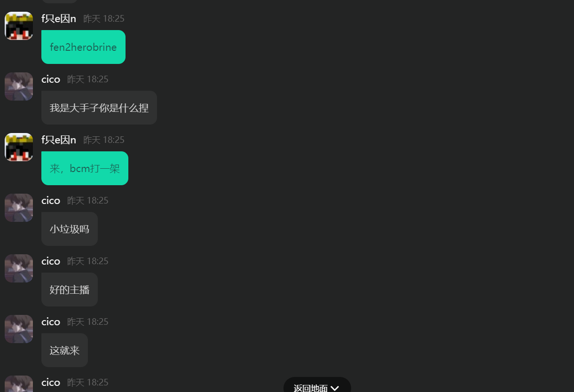
Task: Click cico username above 小垃圾吗
Action: click(x=51, y=201)
